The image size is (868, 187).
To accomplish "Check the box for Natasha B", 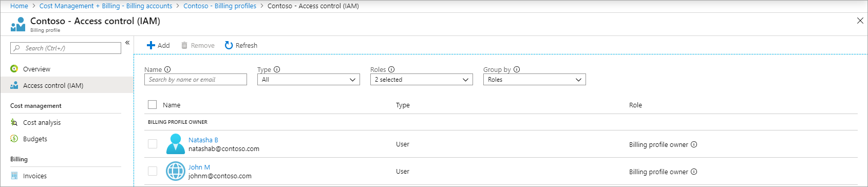I will tap(153, 144).
